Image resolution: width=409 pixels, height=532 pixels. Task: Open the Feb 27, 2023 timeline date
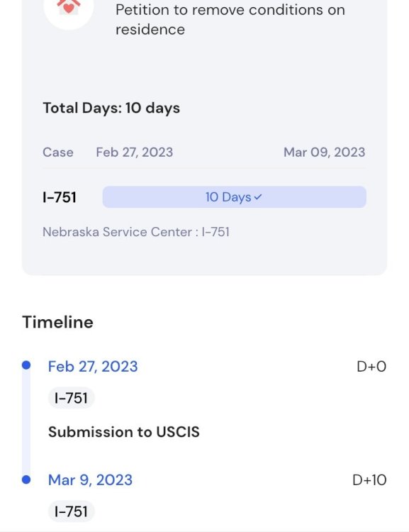(93, 367)
